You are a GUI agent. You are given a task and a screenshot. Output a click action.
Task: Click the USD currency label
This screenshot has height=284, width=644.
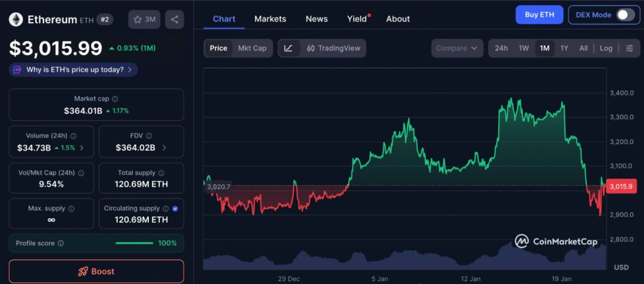click(621, 267)
